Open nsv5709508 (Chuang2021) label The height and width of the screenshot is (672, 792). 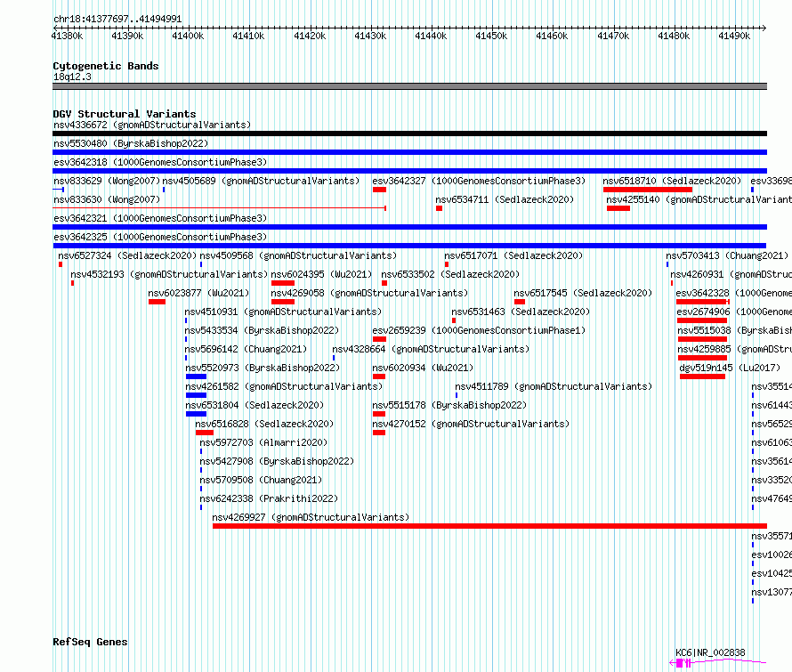[261, 480]
